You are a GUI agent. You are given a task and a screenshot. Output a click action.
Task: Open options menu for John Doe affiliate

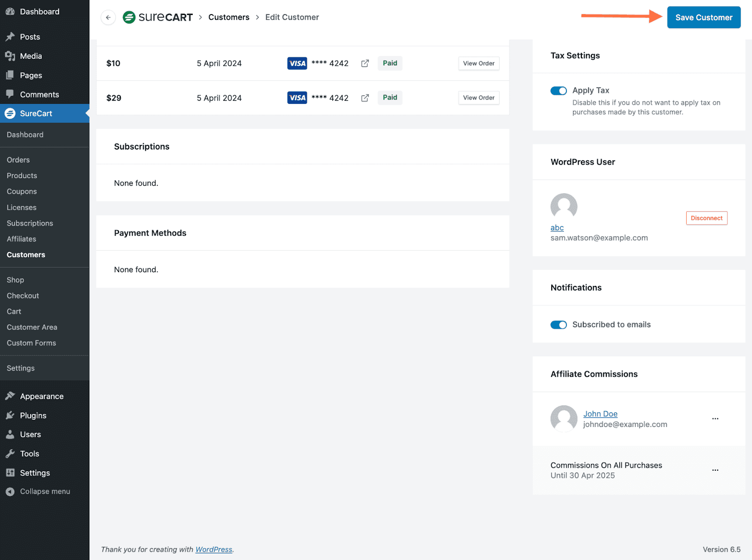pos(715,418)
